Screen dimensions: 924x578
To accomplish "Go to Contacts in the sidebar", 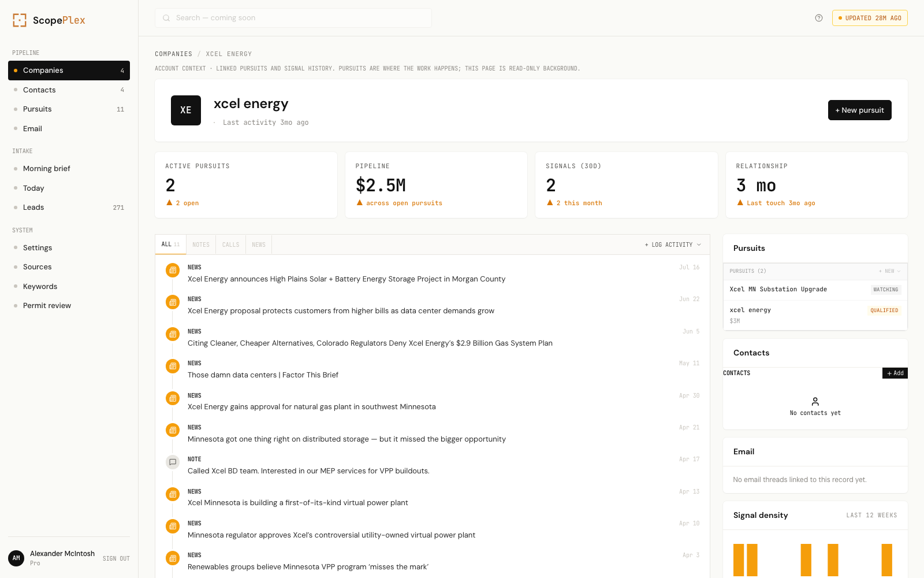I will pos(69,90).
